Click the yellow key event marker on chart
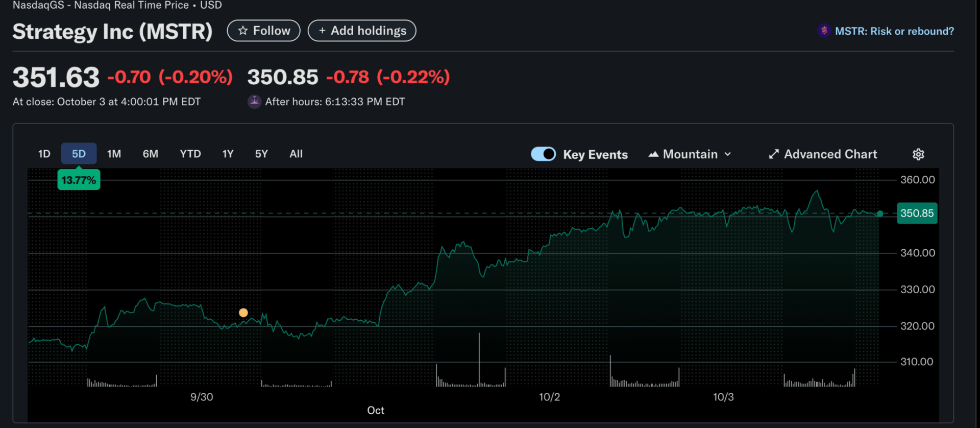Image resolution: width=980 pixels, height=428 pixels. 243,313
